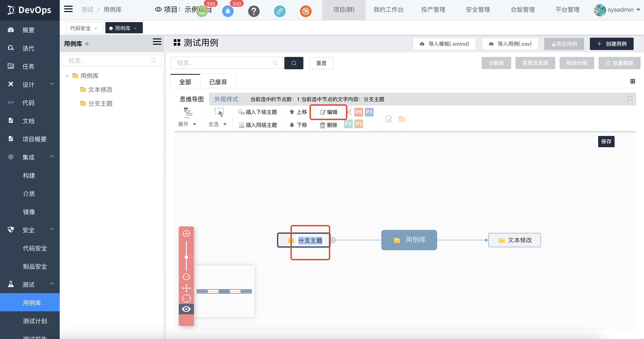Toggle the 用例库 panel list menu
Viewport: 644px width, 339px height.
click(x=157, y=42)
